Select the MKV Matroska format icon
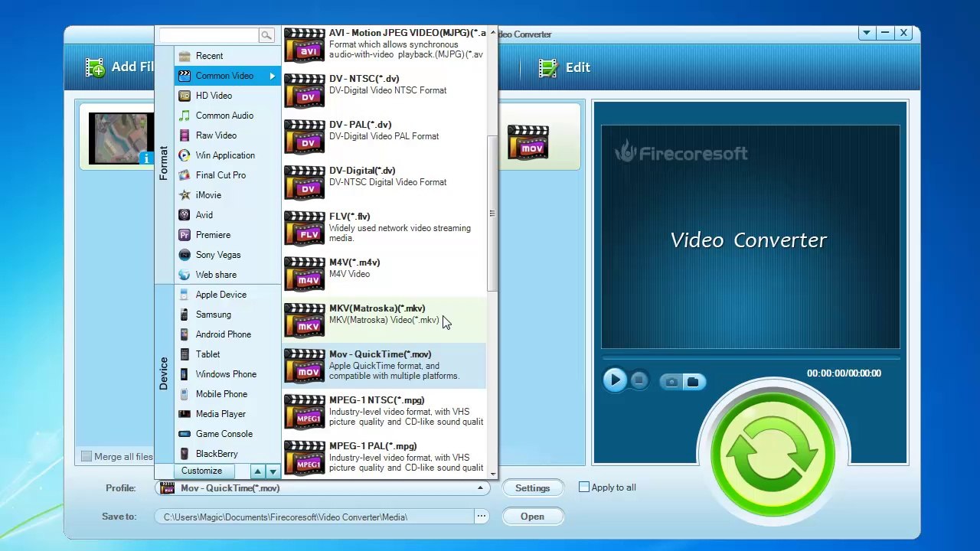The height and width of the screenshot is (551, 980). click(305, 321)
